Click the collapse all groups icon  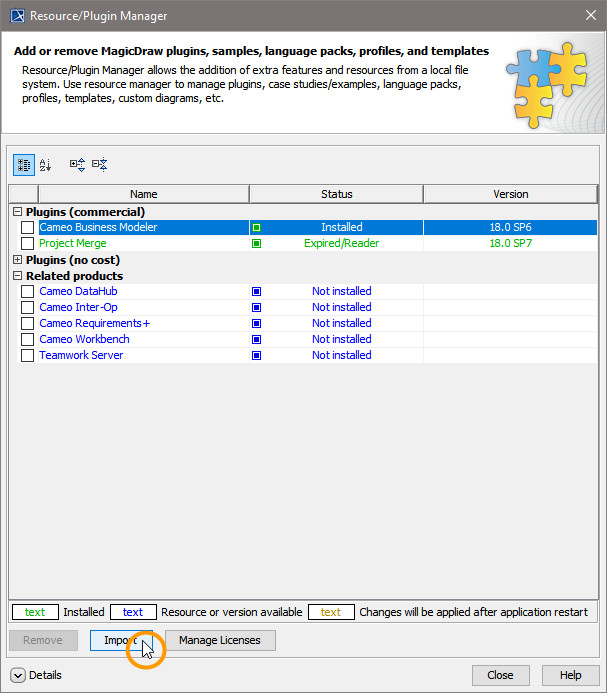pos(99,165)
